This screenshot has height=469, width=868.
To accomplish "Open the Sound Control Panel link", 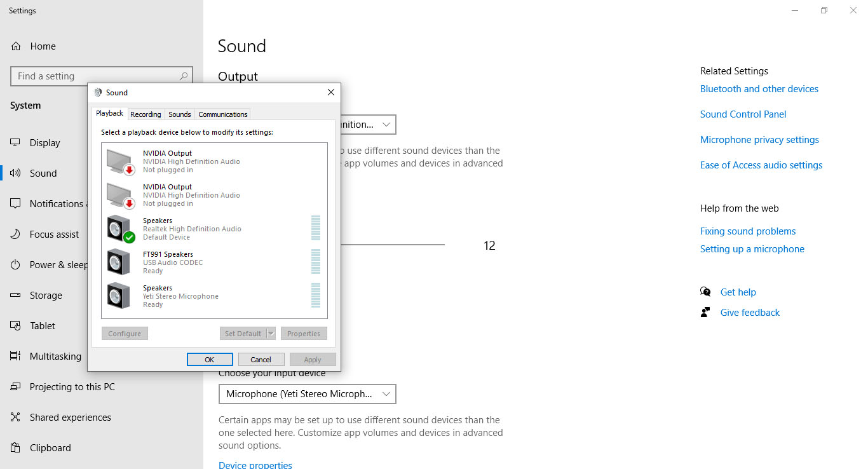I will click(x=743, y=114).
